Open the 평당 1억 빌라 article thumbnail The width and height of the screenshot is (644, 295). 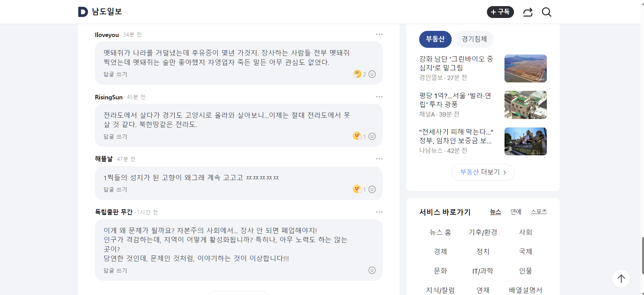click(x=525, y=105)
